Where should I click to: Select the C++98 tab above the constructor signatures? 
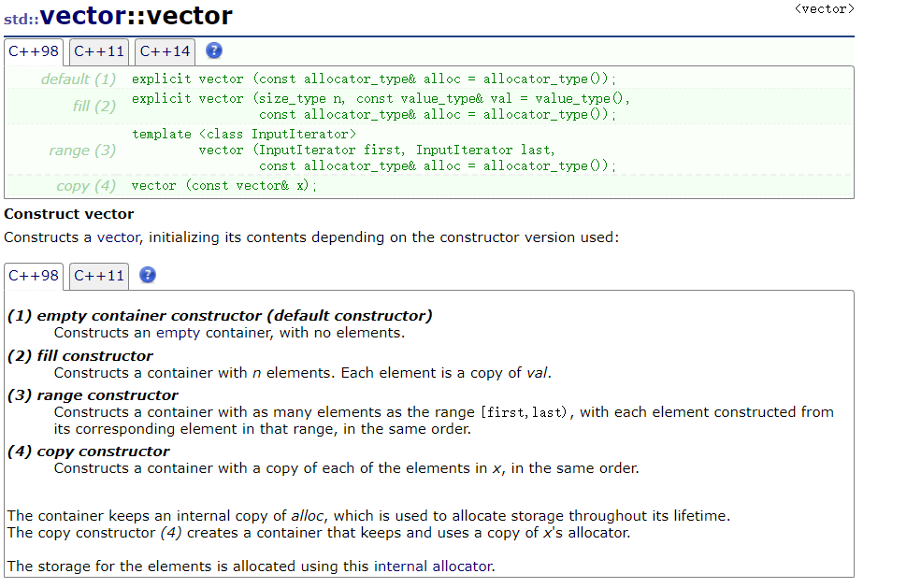click(34, 51)
